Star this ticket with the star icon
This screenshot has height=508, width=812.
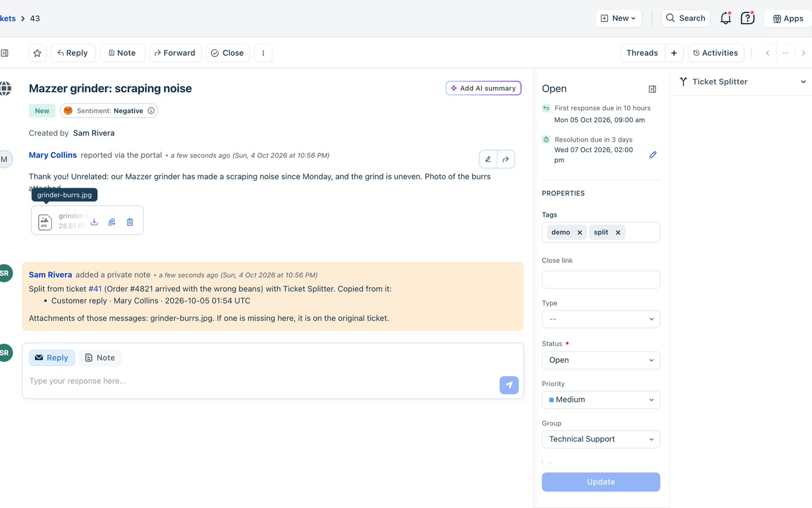(x=37, y=53)
